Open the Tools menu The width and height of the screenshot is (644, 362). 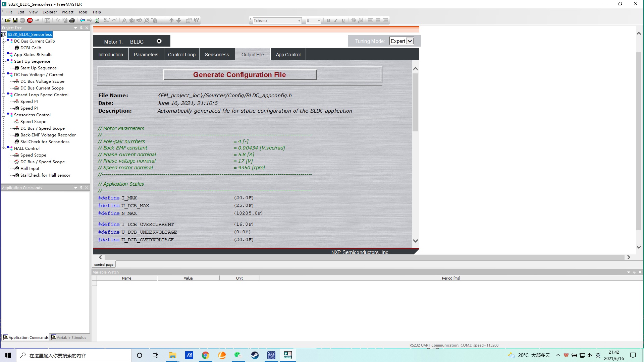(x=83, y=12)
